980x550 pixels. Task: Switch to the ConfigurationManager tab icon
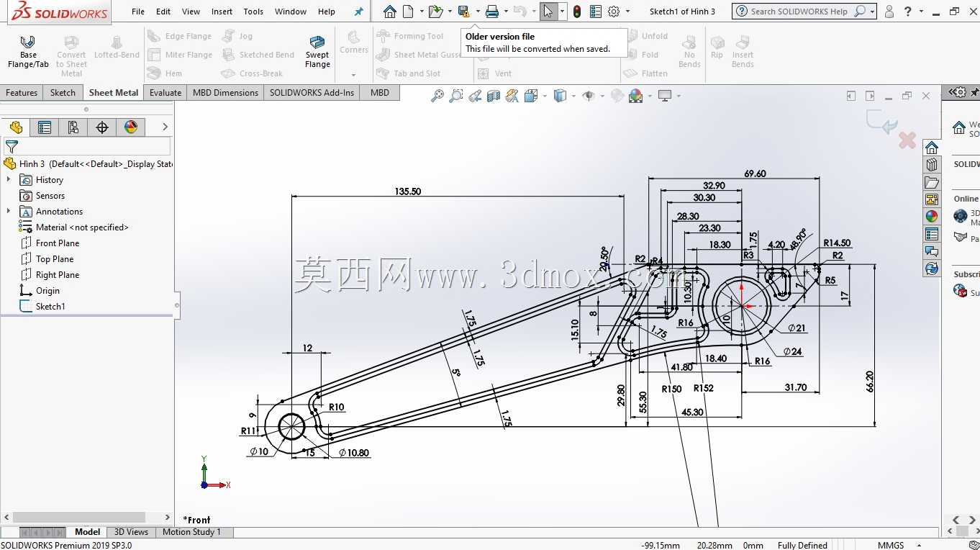point(73,127)
